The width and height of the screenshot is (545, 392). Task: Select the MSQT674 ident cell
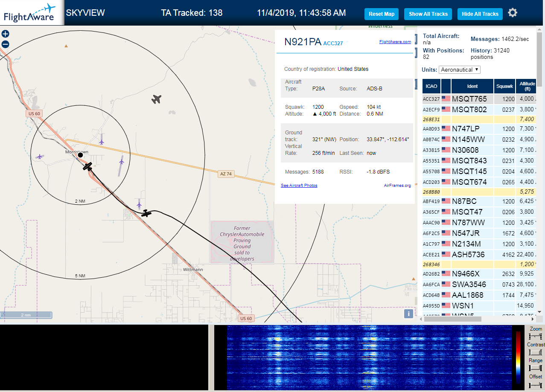tap(472, 182)
